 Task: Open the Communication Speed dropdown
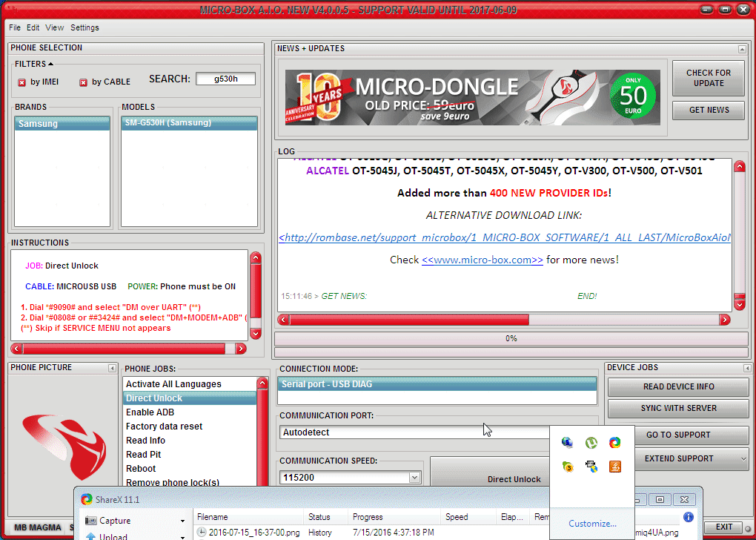(x=414, y=477)
